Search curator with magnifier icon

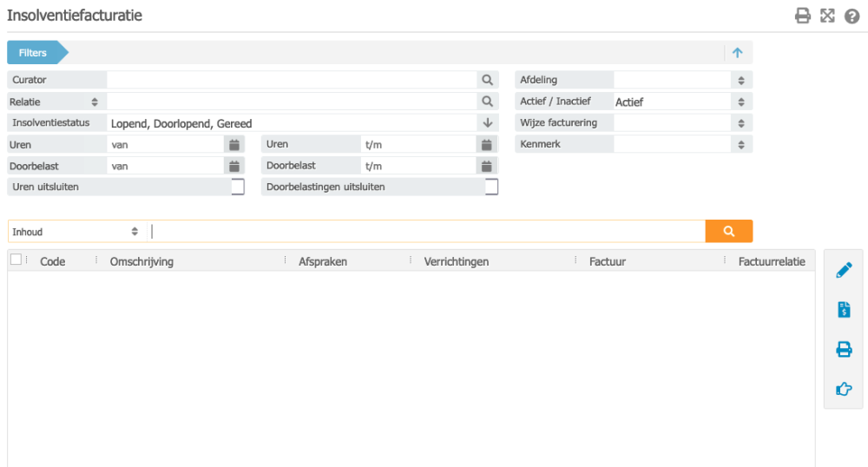[487, 80]
